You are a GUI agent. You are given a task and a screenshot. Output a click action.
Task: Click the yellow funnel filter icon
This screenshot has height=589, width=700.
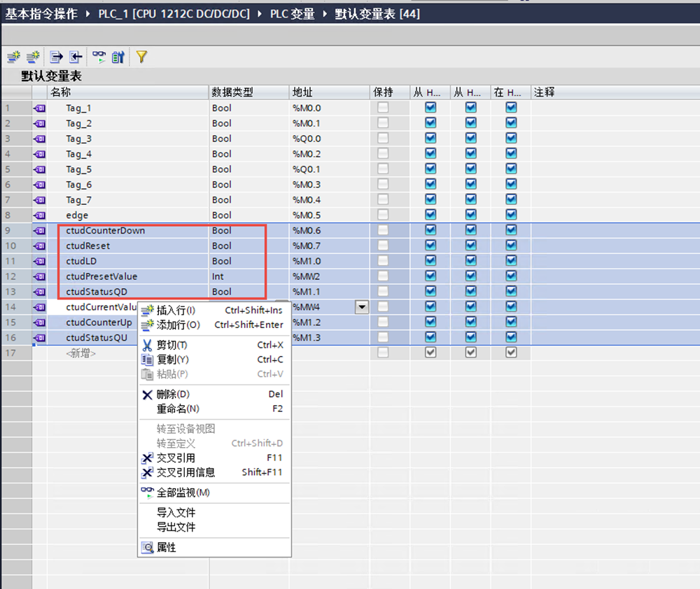click(x=141, y=57)
